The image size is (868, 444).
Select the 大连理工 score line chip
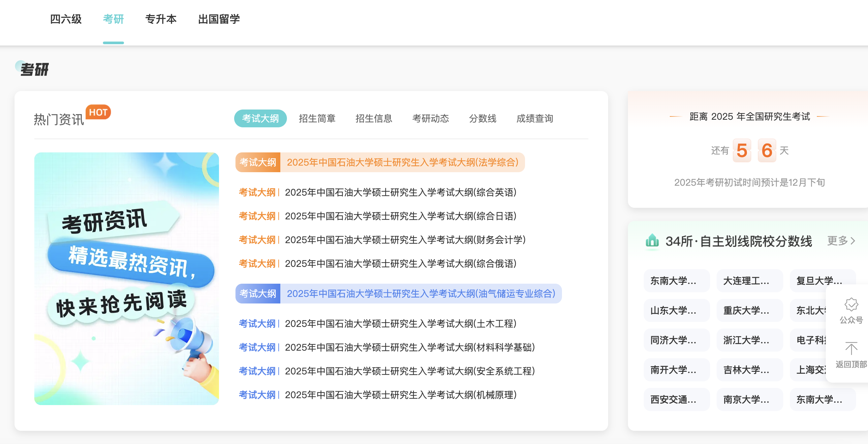pos(750,280)
